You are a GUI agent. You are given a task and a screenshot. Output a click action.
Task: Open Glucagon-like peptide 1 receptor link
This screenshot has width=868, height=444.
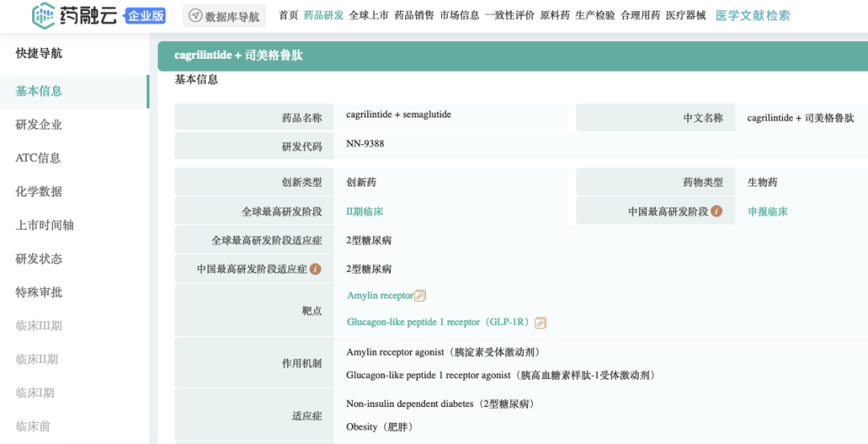[440, 322]
